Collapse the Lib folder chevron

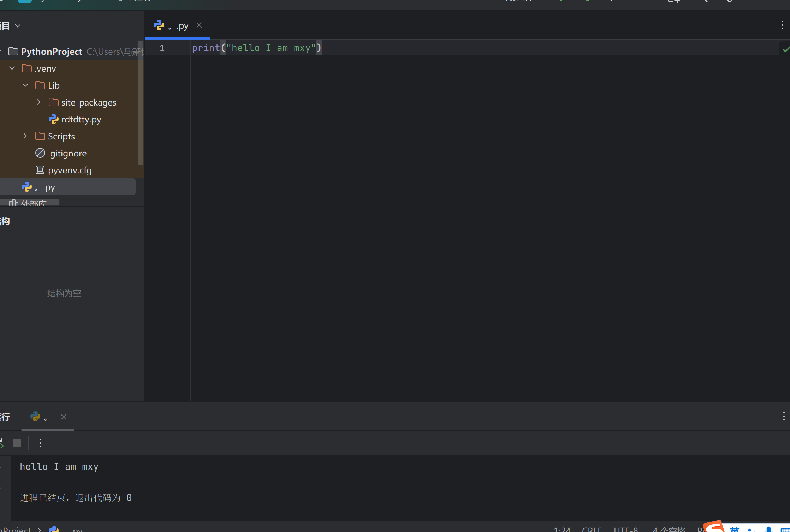tap(25, 85)
